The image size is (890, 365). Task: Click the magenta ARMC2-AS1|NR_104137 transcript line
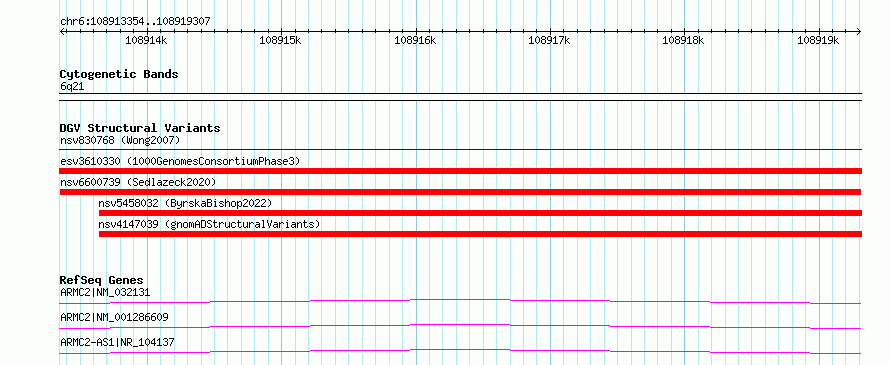point(461,351)
